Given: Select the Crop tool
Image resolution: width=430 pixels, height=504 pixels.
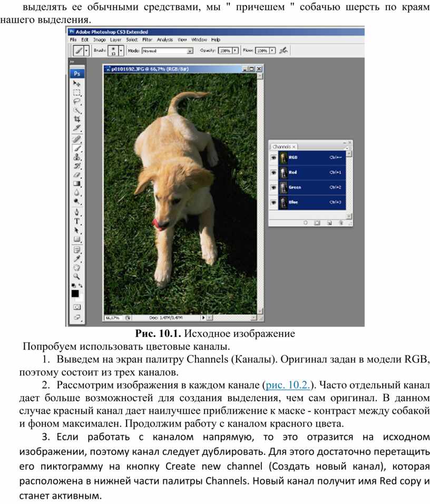Looking at the screenshot, I should click(x=76, y=119).
